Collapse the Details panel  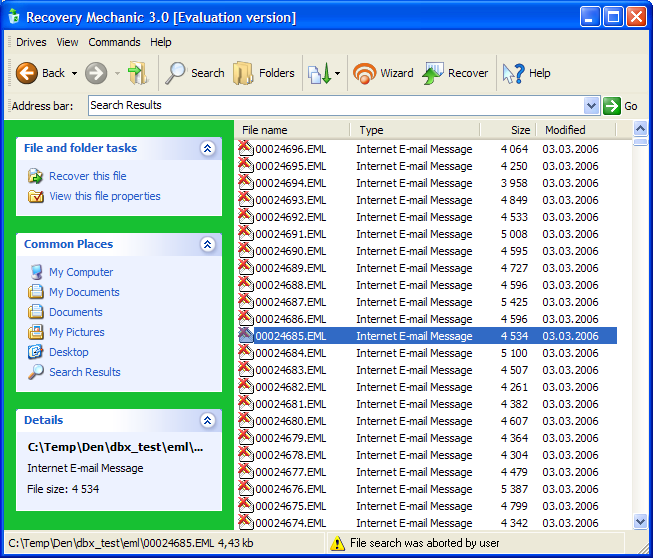[x=207, y=420]
